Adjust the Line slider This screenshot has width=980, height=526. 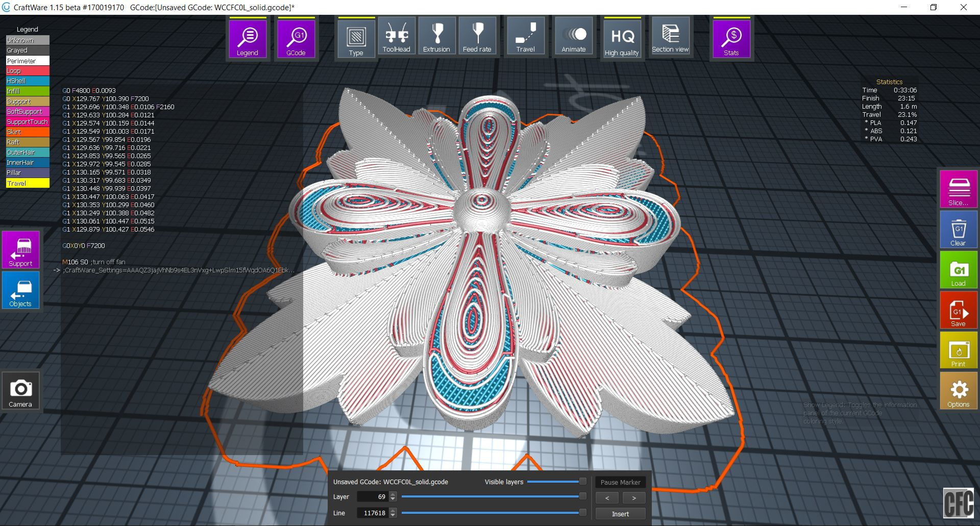coord(494,513)
